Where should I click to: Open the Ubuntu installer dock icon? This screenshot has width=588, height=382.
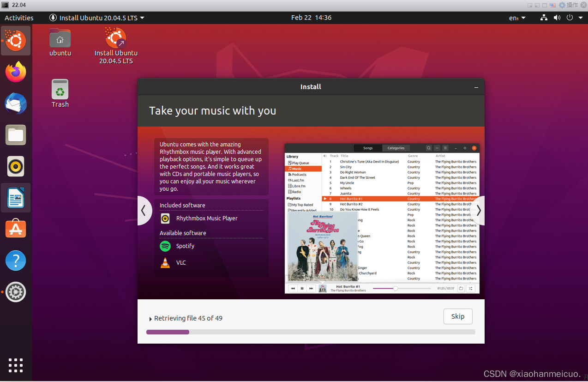coord(16,41)
